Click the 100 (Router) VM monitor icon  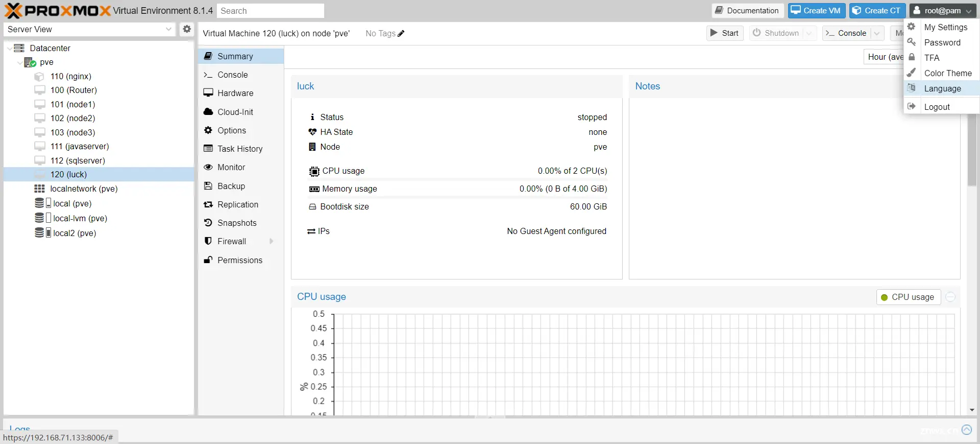39,90
